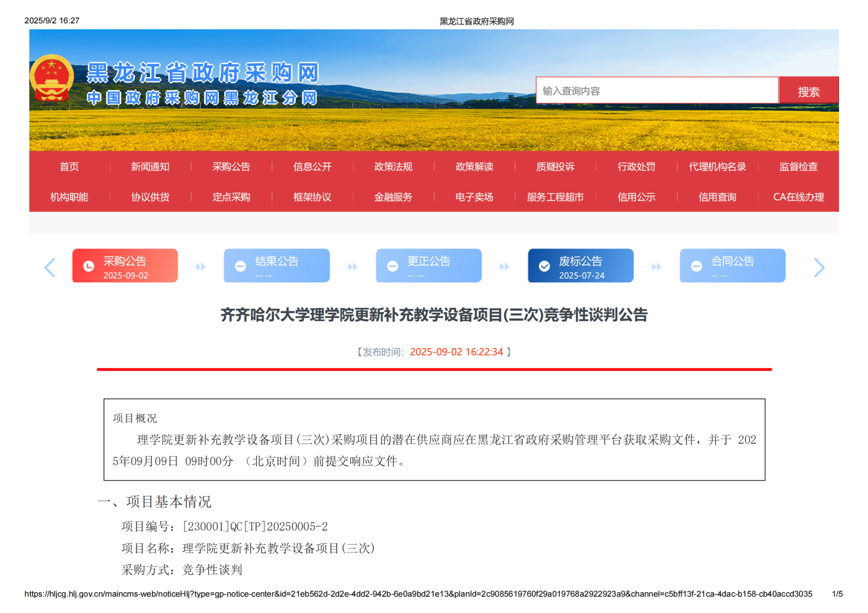Screen dimensions: 868x613
Task: Open the 首页 menu item
Action: point(69,166)
